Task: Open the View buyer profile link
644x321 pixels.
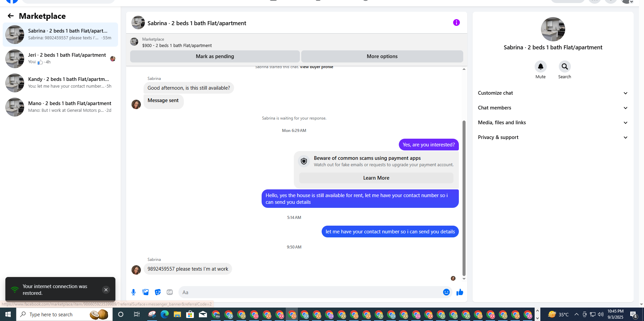Action: (317, 67)
